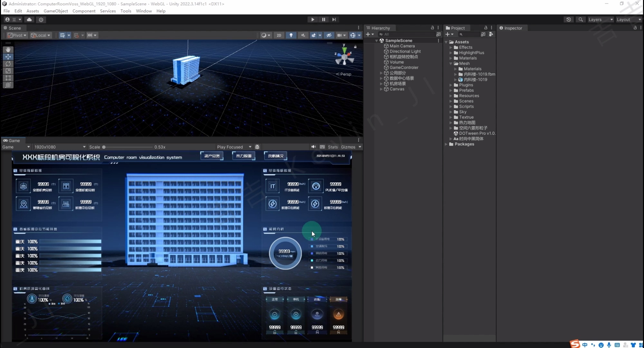
Task: Toggle scene lighting bulb button
Action: pyautogui.click(x=291, y=35)
